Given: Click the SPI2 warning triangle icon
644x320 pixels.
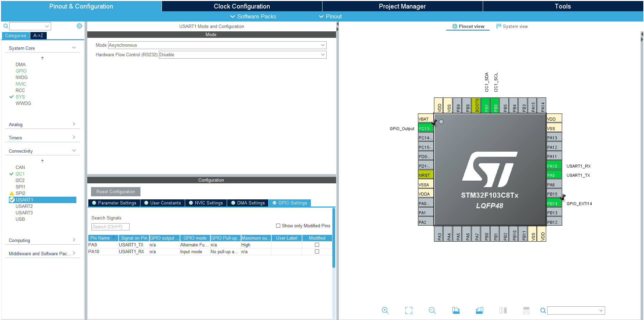Looking at the screenshot, I should click(12, 193).
